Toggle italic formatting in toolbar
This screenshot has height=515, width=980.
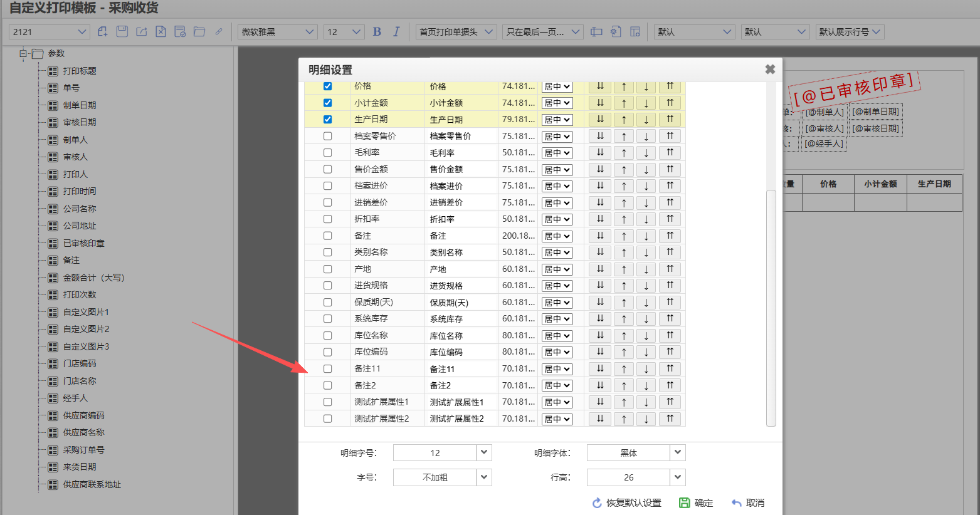point(396,32)
